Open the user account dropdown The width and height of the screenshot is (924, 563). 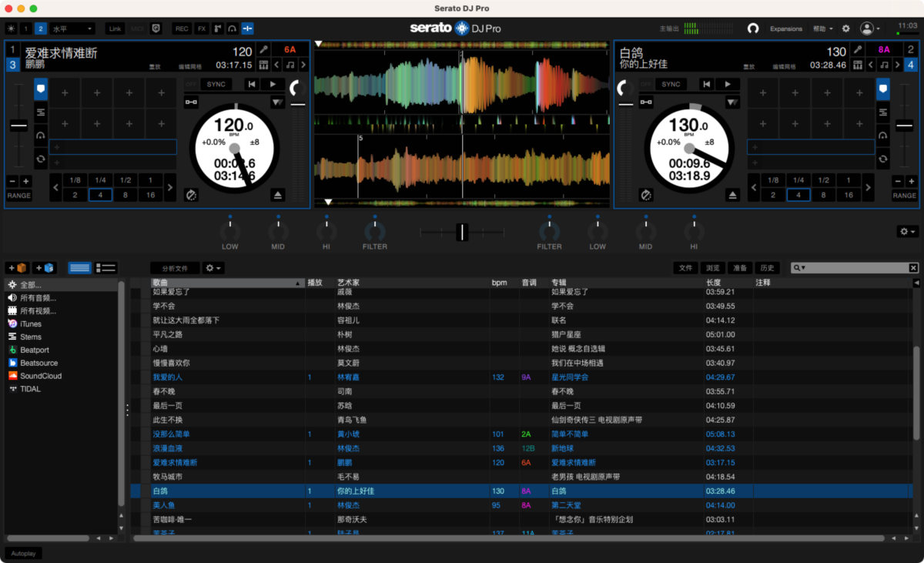click(870, 28)
